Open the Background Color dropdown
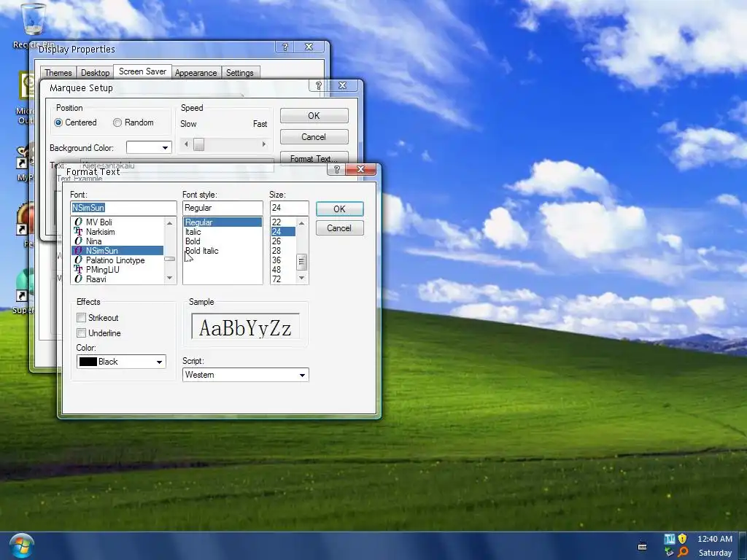The height and width of the screenshot is (560, 747). 149,147
